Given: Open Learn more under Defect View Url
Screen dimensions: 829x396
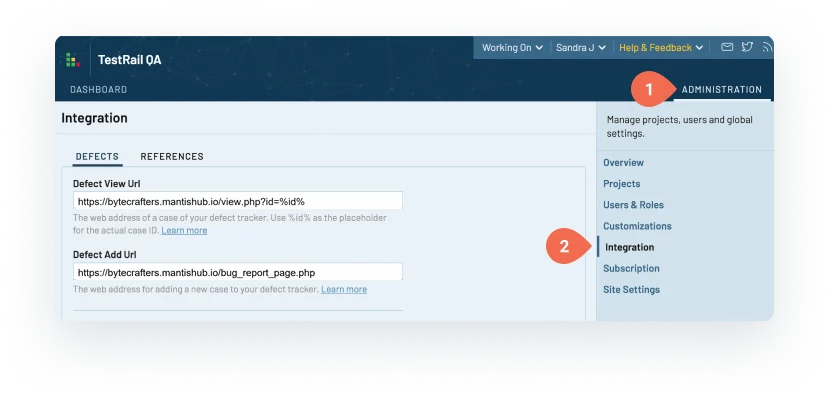Looking at the screenshot, I should coord(184,231).
